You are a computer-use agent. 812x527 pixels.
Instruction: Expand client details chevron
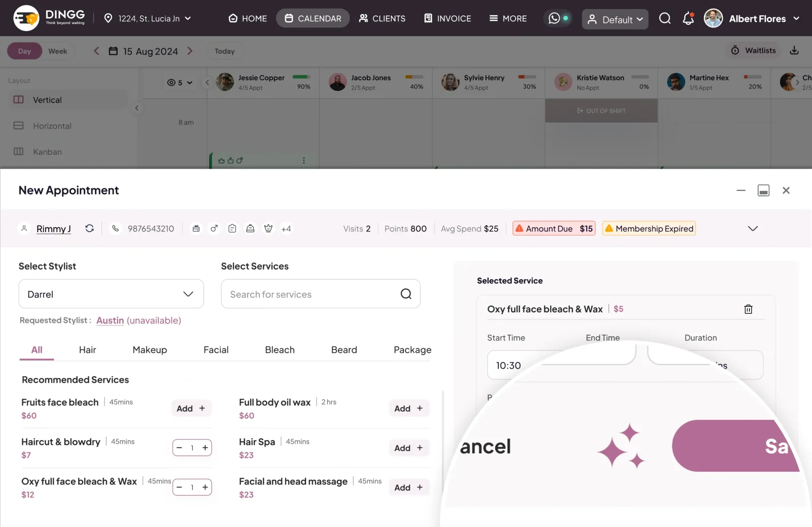tap(753, 228)
